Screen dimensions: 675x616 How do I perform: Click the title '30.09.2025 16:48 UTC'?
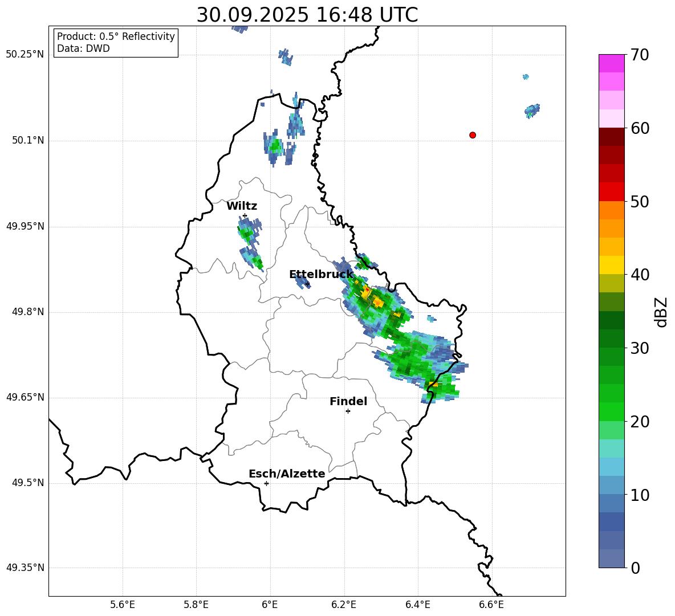click(307, 15)
